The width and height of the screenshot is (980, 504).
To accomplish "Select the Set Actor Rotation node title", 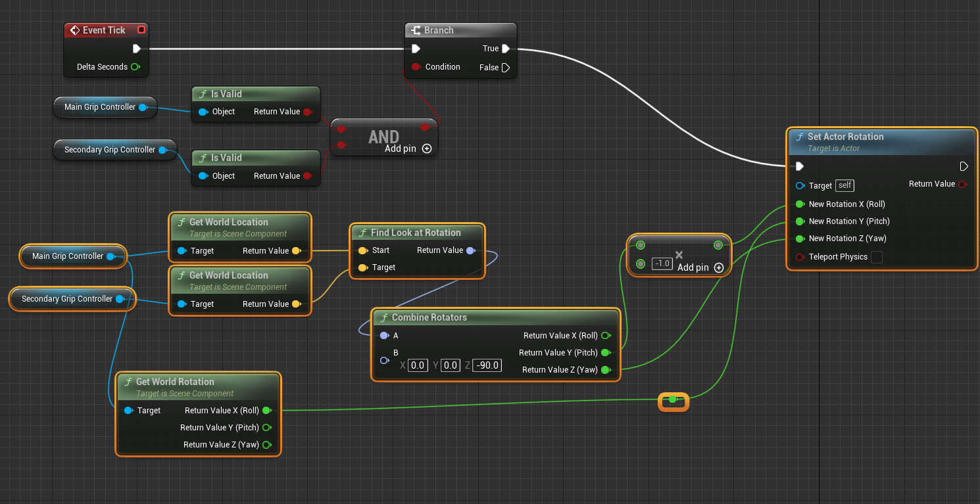I will (x=845, y=137).
